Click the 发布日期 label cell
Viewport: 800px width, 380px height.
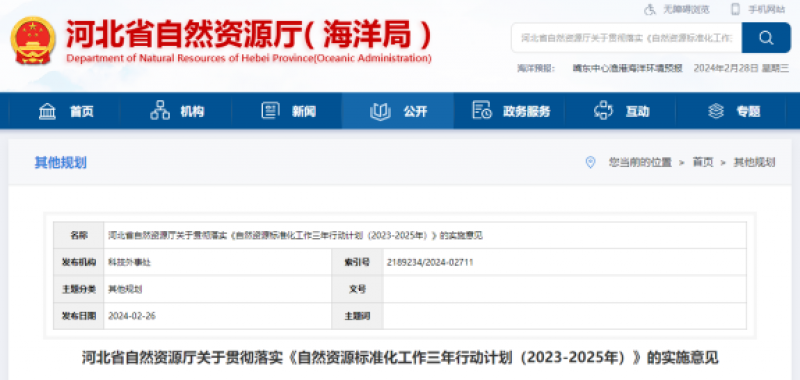[79, 316]
